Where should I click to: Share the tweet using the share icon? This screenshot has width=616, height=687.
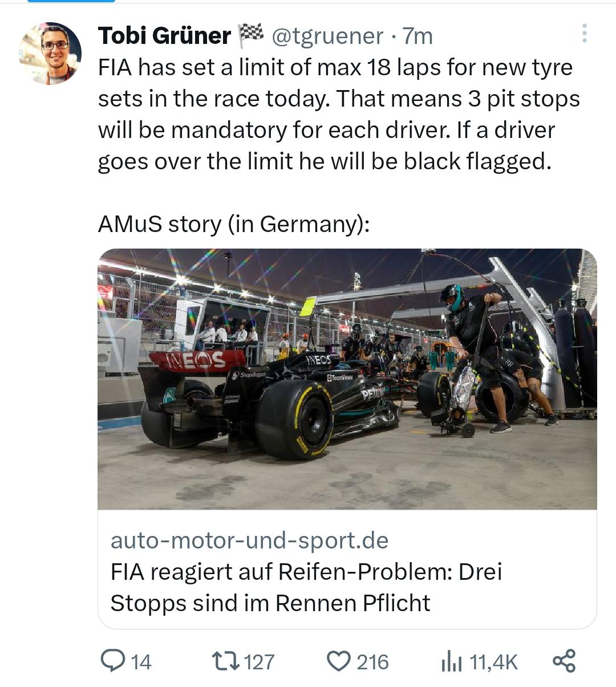coord(565,661)
